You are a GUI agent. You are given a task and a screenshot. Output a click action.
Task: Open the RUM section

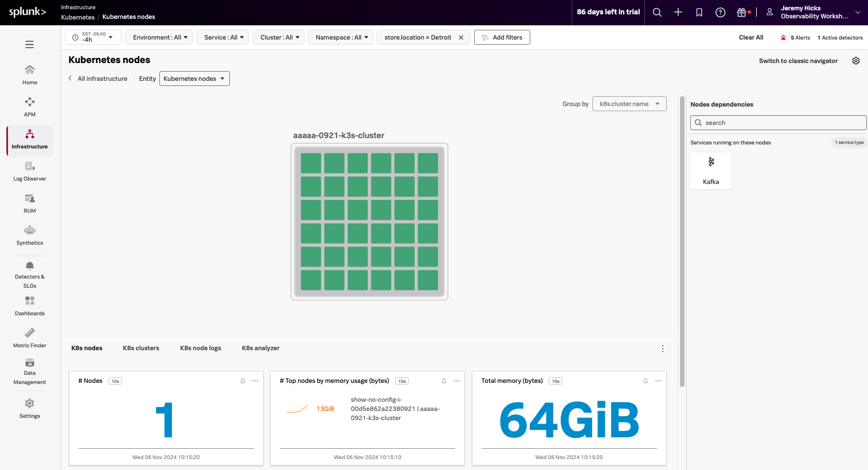coord(29,203)
